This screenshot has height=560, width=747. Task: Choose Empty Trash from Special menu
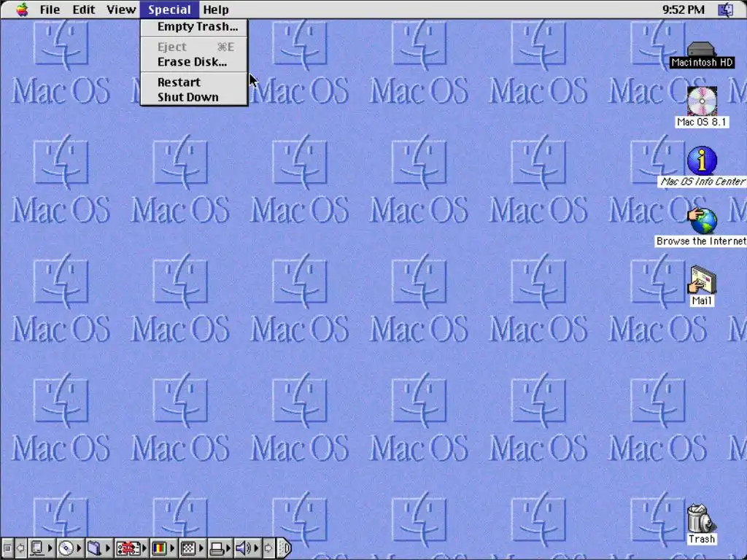[194, 27]
